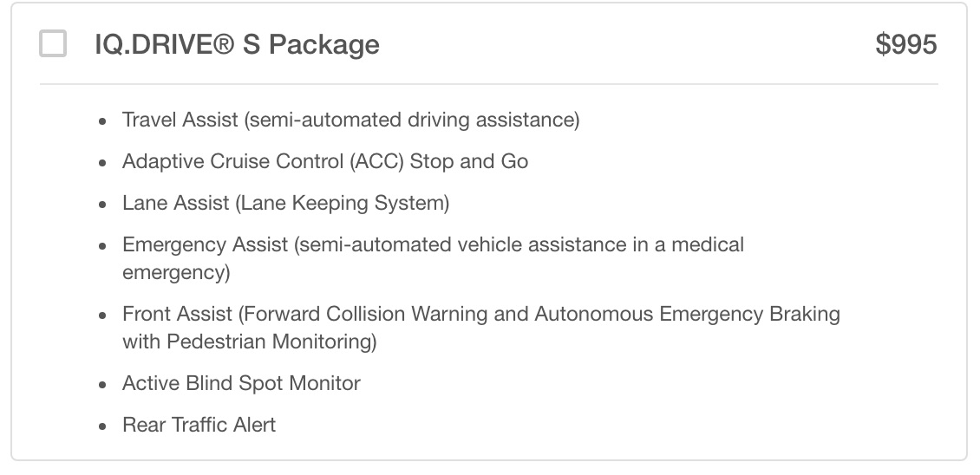Select the Rear Traffic Alert item
The width and height of the screenshot is (980, 475).
click(x=199, y=425)
